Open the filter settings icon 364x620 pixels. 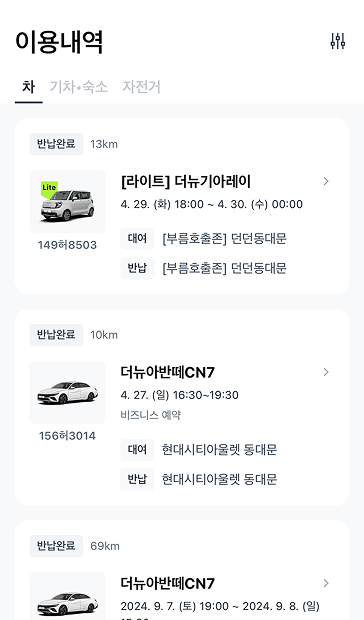338,41
